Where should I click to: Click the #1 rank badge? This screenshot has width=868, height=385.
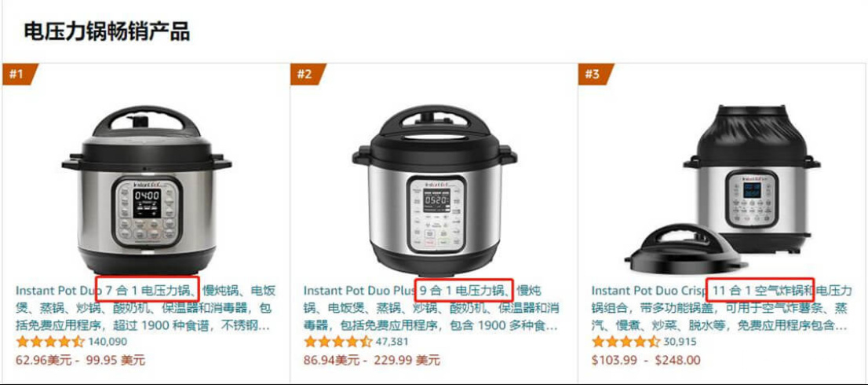(x=20, y=74)
